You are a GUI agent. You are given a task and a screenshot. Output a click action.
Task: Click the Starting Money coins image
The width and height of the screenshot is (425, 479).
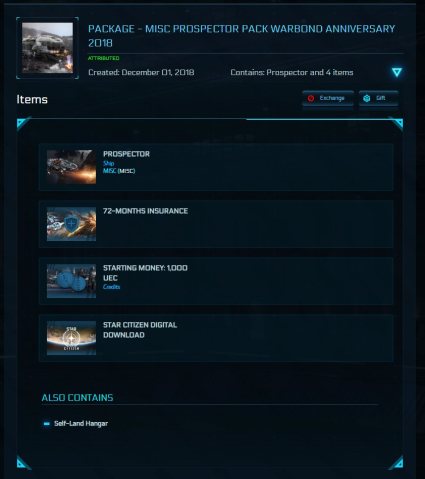click(x=71, y=281)
